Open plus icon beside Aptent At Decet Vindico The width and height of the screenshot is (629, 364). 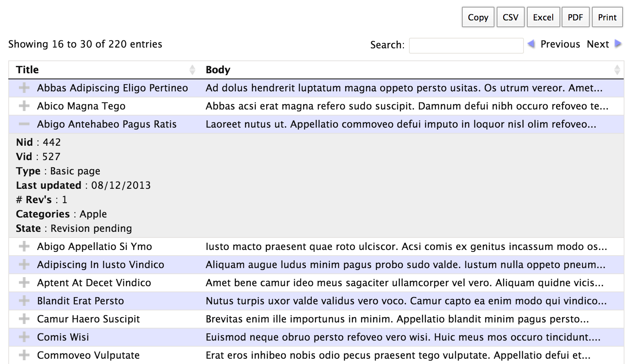[x=24, y=283]
